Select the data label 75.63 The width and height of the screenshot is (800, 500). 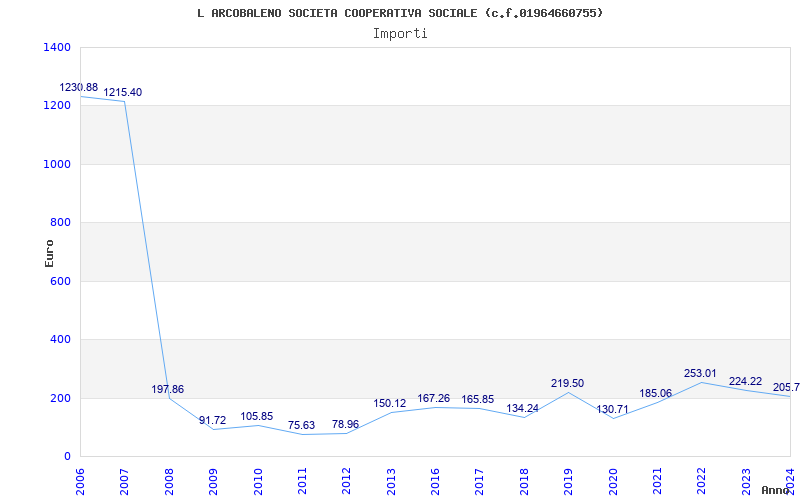point(301,425)
